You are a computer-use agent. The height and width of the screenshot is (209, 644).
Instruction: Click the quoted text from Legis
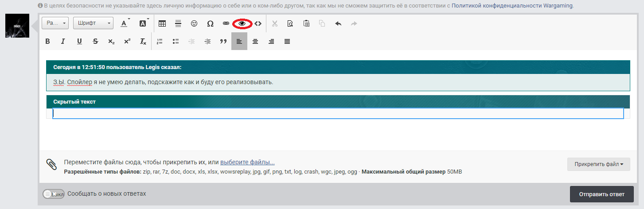pos(163,82)
